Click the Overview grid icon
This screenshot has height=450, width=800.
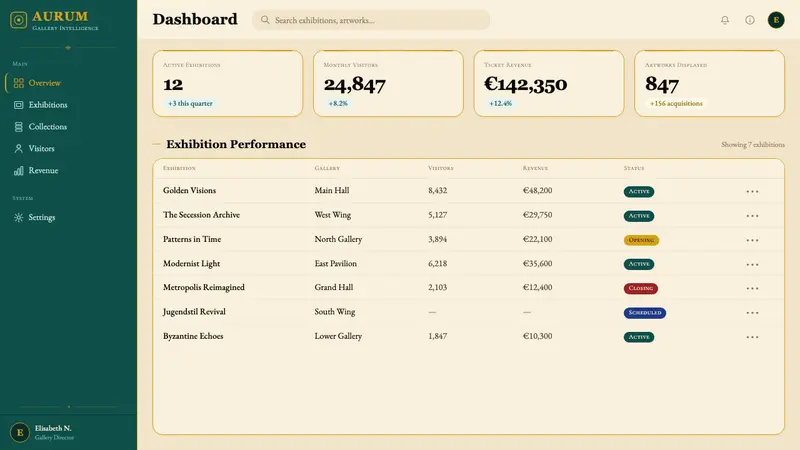tap(18, 83)
